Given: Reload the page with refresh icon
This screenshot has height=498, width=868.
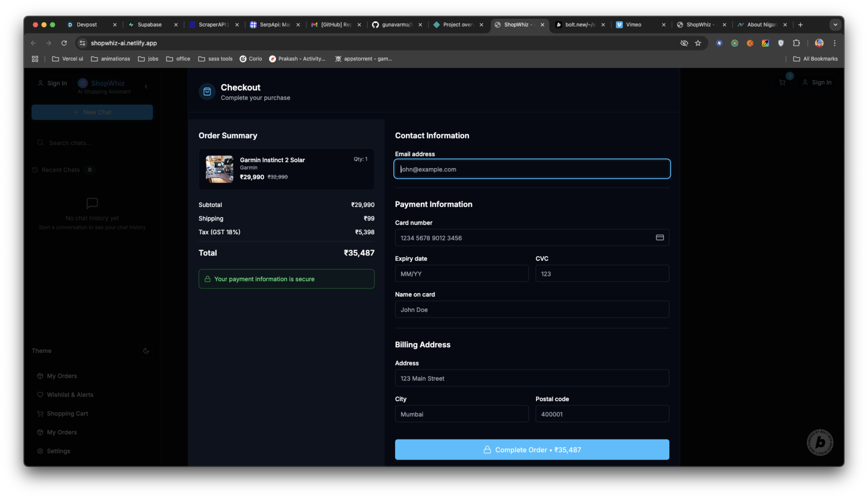Looking at the screenshot, I should click(x=64, y=43).
